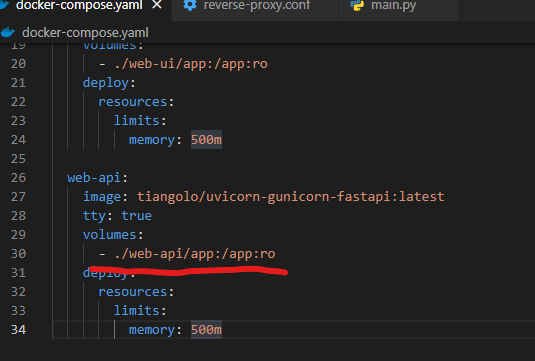The width and height of the screenshot is (535, 361).
Task: Click line number 26 in gutter
Action: point(18,178)
